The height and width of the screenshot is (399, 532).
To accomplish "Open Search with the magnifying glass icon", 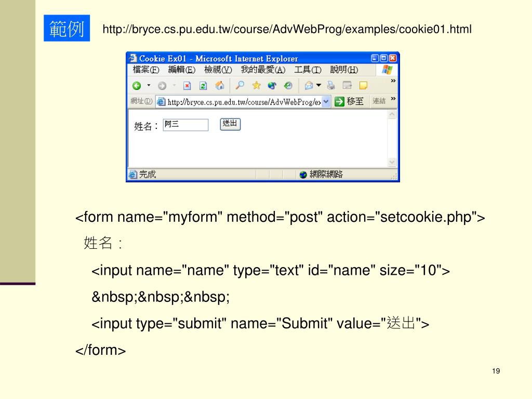I will [240, 85].
